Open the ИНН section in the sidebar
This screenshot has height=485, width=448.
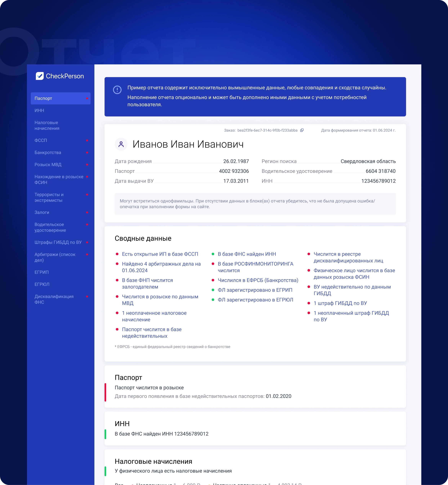click(x=39, y=110)
